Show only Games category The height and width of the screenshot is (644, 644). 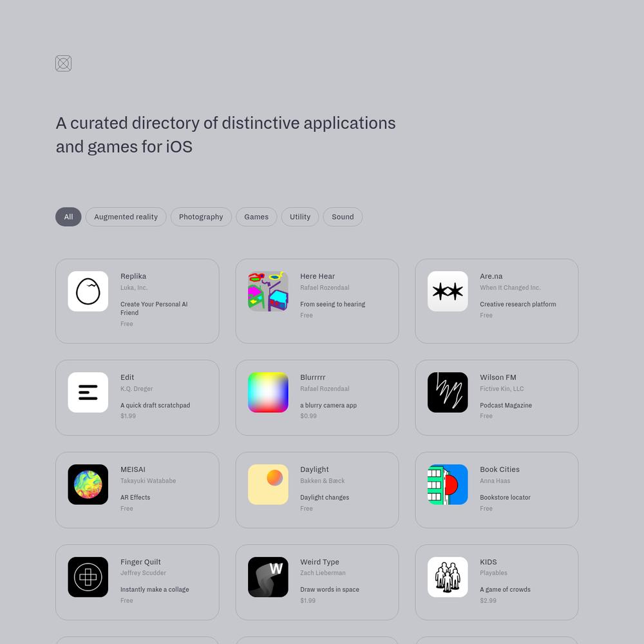coord(256,217)
